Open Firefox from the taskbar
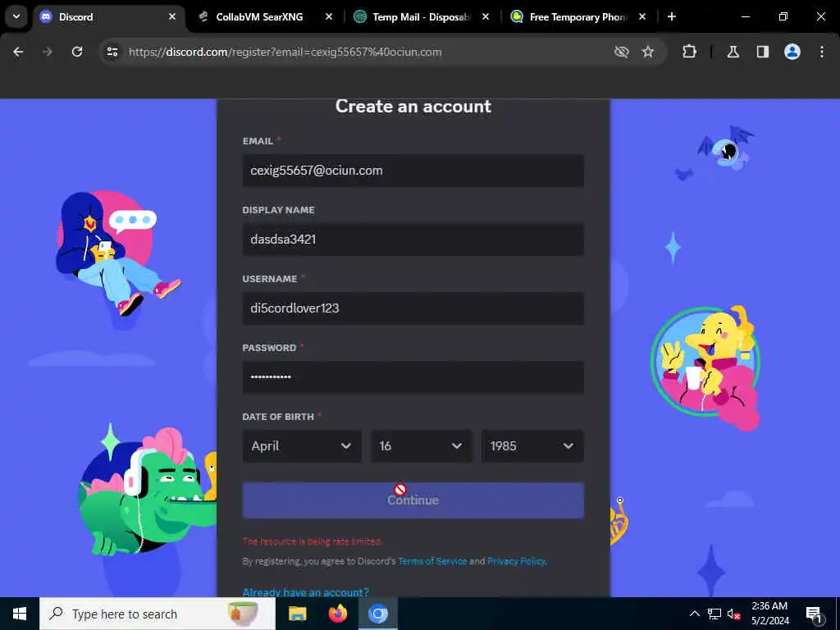840x630 pixels. [337, 614]
